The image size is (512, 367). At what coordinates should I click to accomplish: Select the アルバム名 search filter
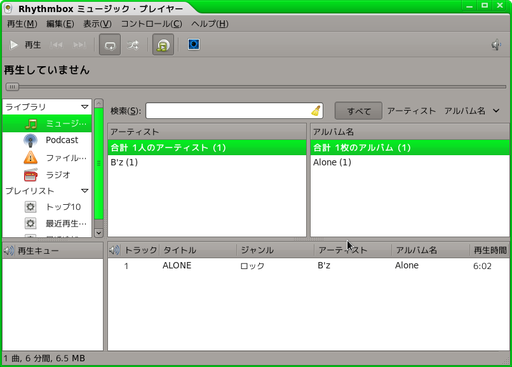465,111
